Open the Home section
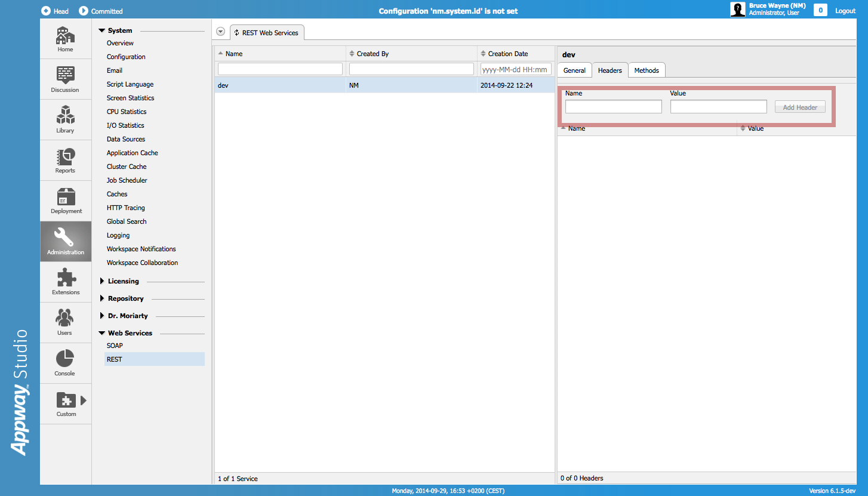This screenshot has height=496, width=868. (x=66, y=39)
